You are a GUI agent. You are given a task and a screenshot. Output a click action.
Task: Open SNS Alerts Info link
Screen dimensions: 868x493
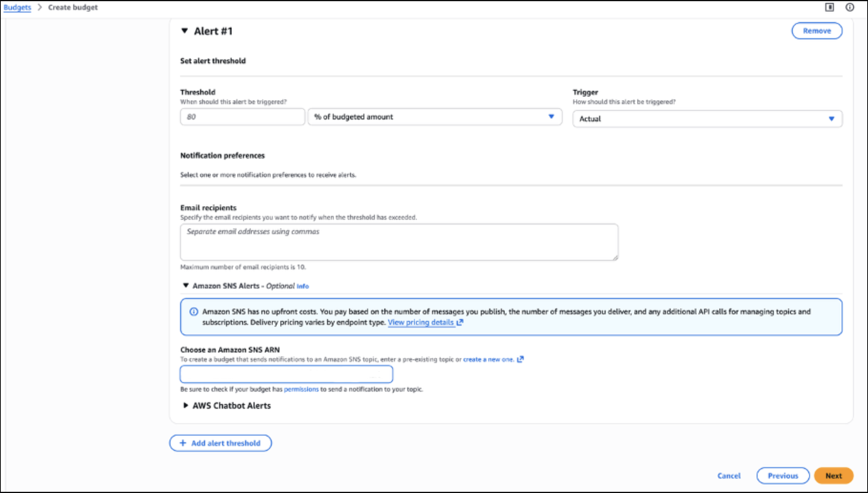[x=302, y=286]
